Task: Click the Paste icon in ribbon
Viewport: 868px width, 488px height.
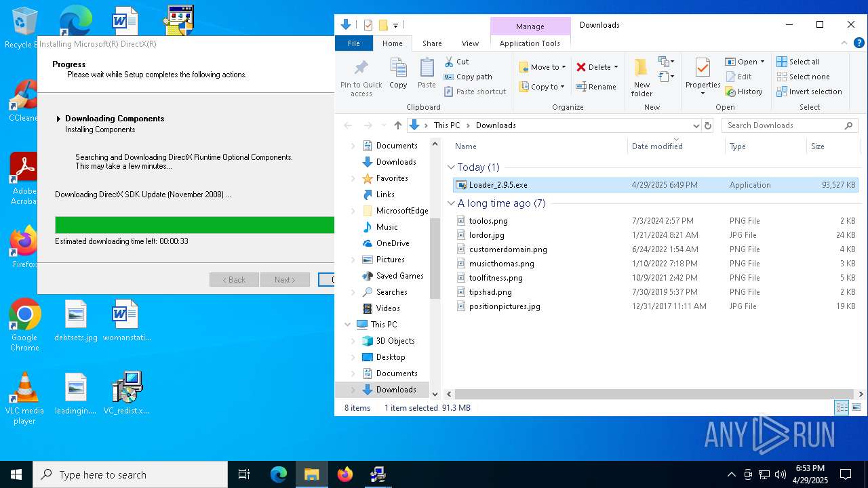Action: (x=427, y=73)
